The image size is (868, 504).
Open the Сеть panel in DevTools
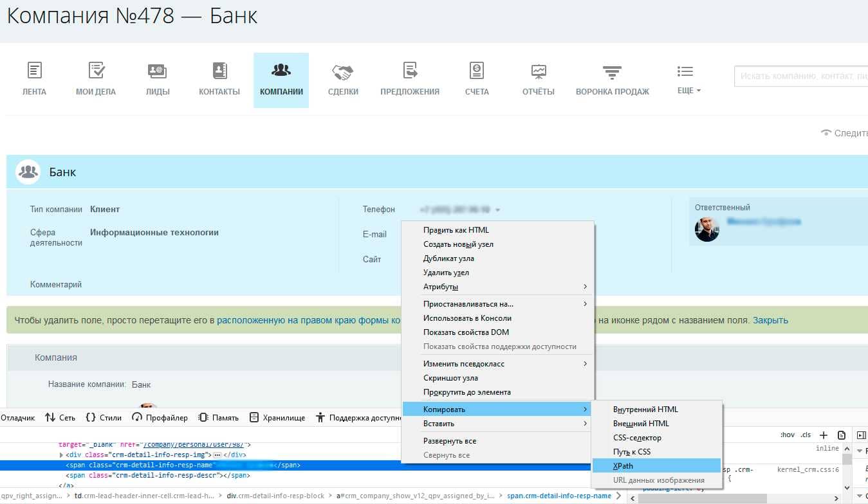(x=60, y=418)
